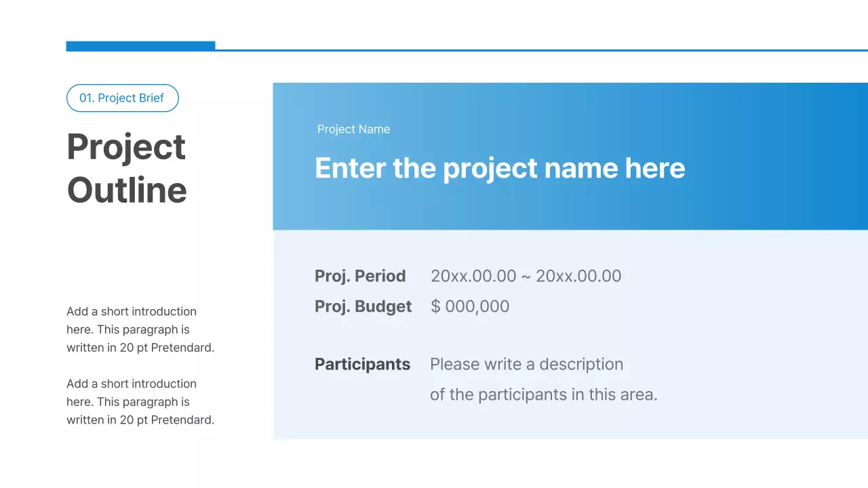Viewport: 868px width, 488px height.
Task: Click the "of the participants in this area." line
Action: [x=543, y=394]
